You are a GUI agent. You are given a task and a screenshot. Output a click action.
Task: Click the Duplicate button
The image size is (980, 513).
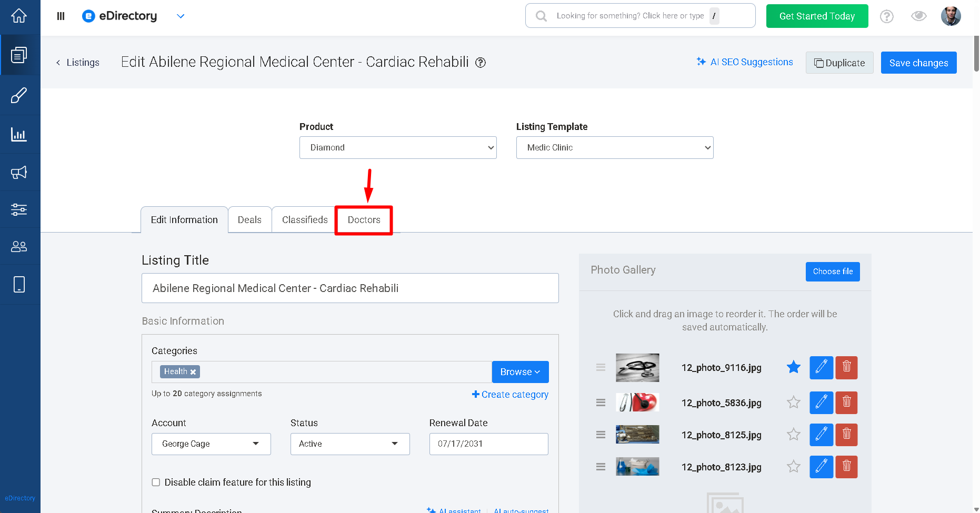839,63
